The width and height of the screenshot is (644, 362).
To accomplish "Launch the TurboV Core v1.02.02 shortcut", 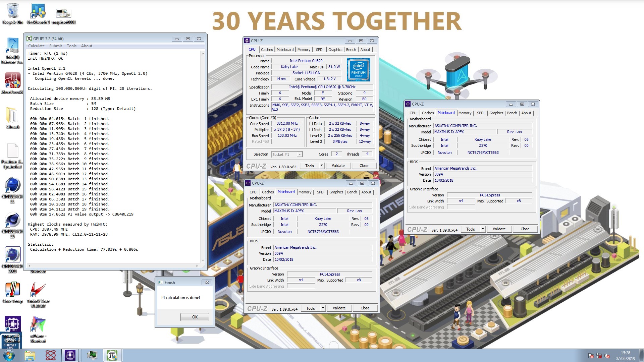I will [x=38, y=295].
